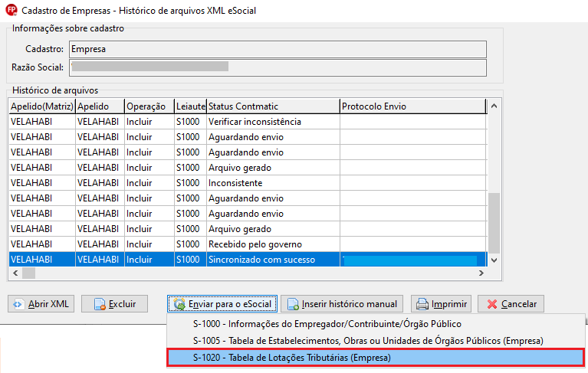Click the horizontal scrollbar thumb
The height and width of the screenshot is (373, 588).
[28, 273]
